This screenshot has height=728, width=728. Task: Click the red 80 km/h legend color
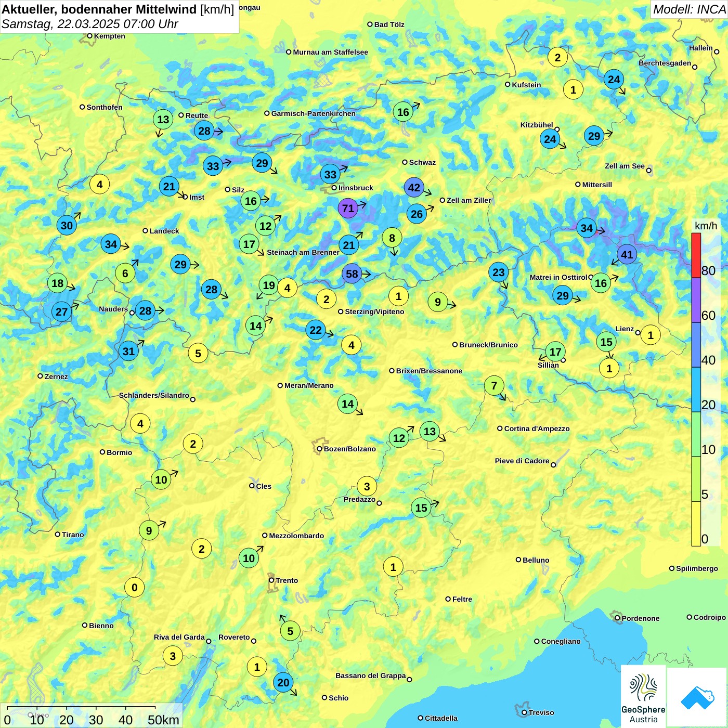[x=696, y=255]
